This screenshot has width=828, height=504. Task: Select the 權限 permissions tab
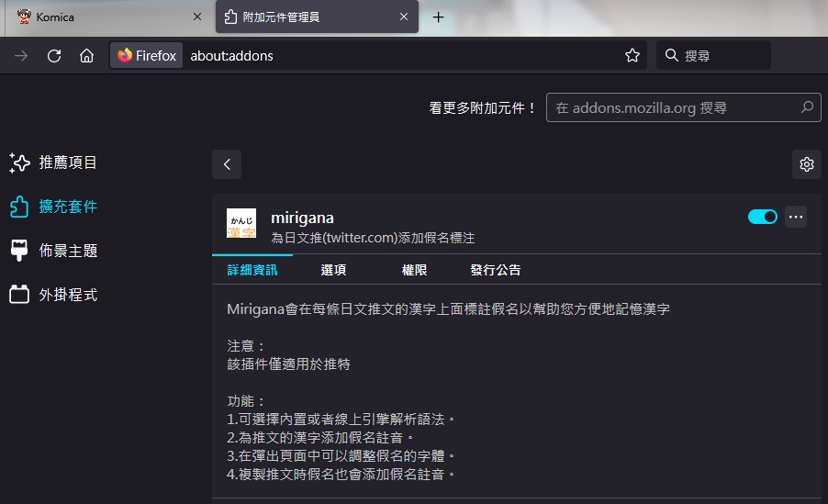pyautogui.click(x=414, y=270)
